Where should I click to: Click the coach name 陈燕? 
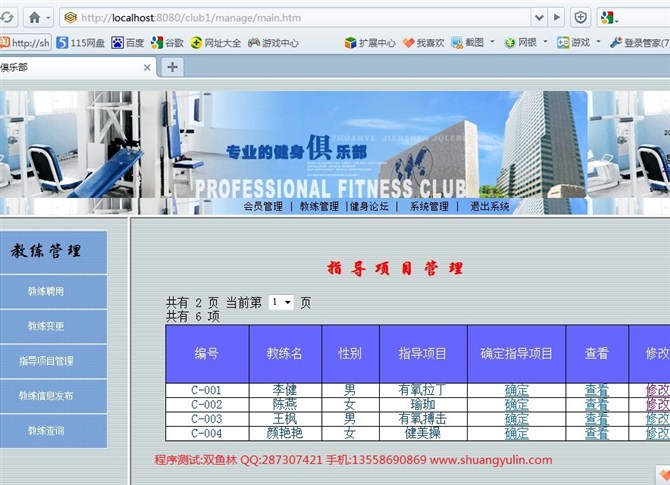285,405
